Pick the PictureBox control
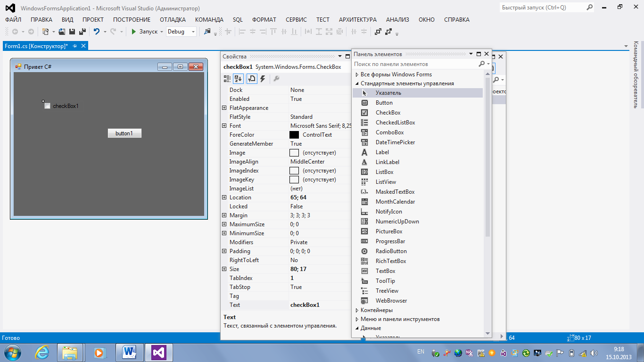Image resolution: width=644 pixels, height=362 pixels. pyautogui.click(x=418, y=231)
